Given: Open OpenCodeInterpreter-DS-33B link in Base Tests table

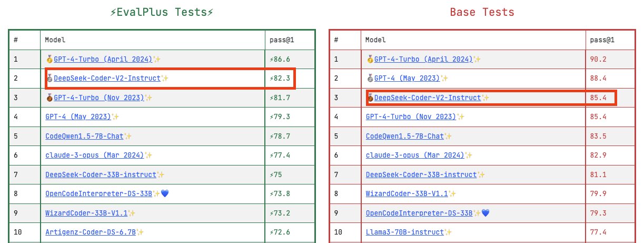Looking at the screenshot, I should tap(419, 213).
